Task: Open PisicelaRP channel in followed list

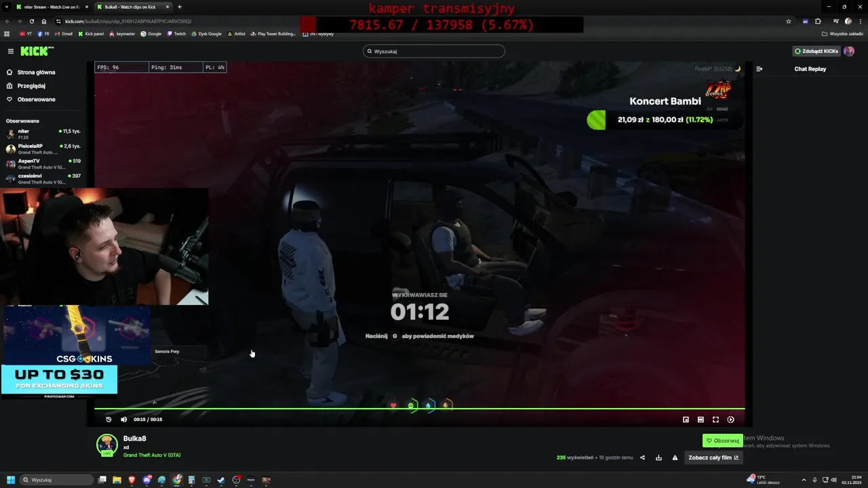Action: coord(43,148)
